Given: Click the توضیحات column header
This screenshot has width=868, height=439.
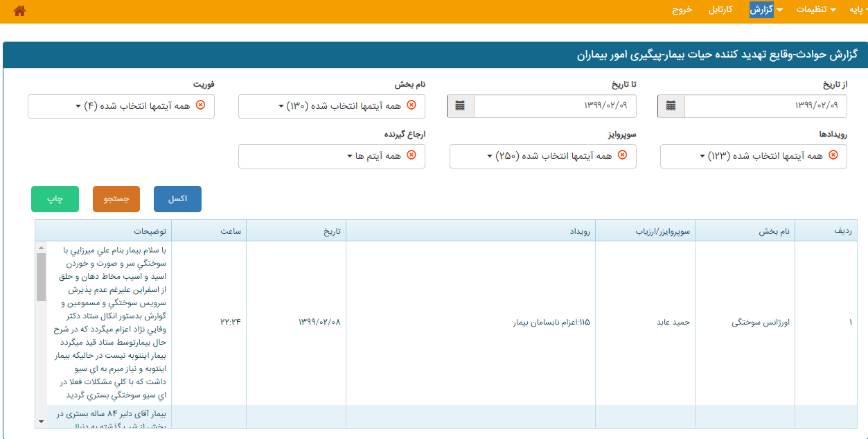Looking at the screenshot, I should [104, 231].
